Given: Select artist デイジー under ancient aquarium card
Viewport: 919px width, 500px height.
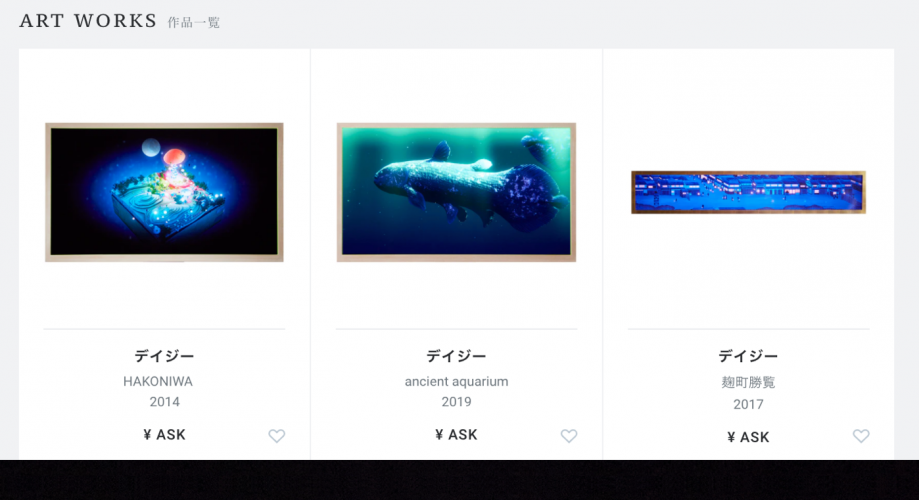Looking at the screenshot, I should coord(456,356).
